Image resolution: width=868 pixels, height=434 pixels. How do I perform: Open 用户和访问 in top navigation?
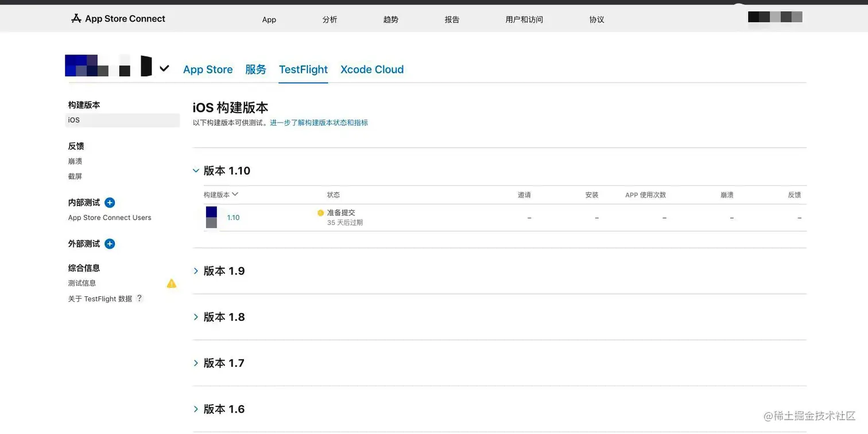(x=524, y=20)
